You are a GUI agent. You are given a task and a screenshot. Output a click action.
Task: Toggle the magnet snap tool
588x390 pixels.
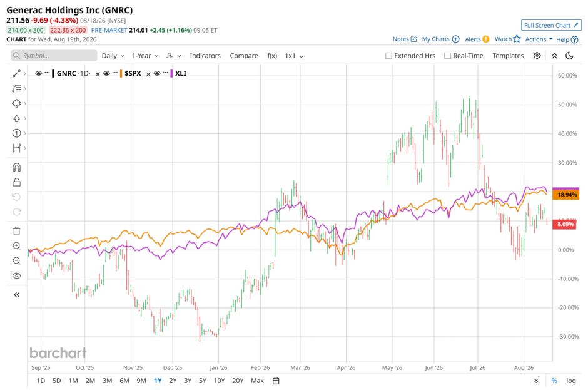pos(16,167)
